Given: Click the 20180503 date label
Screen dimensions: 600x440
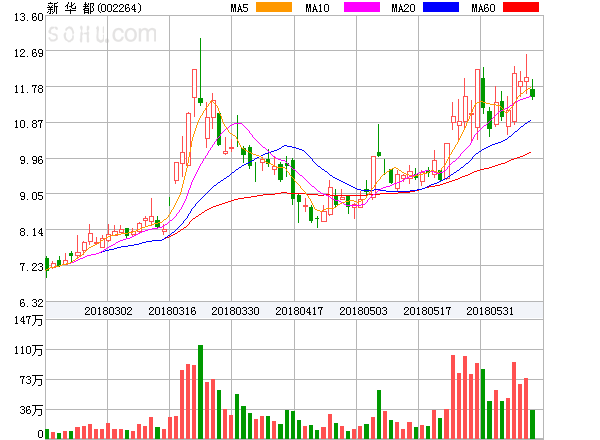Looking at the screenshot, I should pos(363,311).
